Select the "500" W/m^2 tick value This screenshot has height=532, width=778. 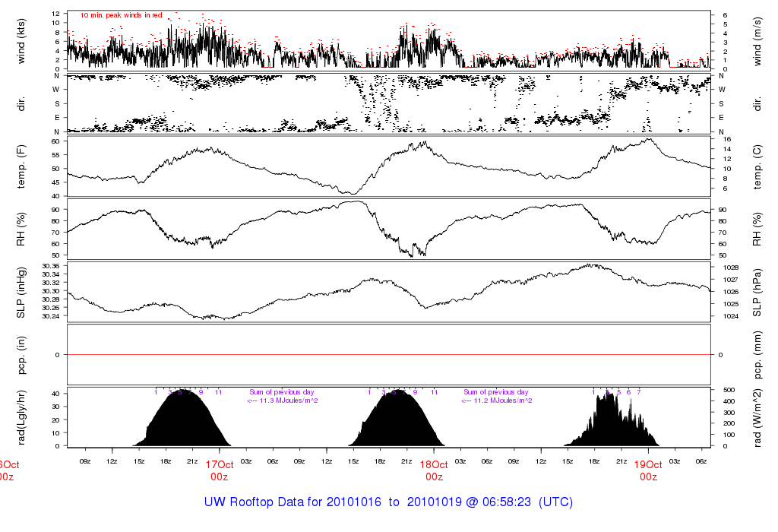click(729, 390)
